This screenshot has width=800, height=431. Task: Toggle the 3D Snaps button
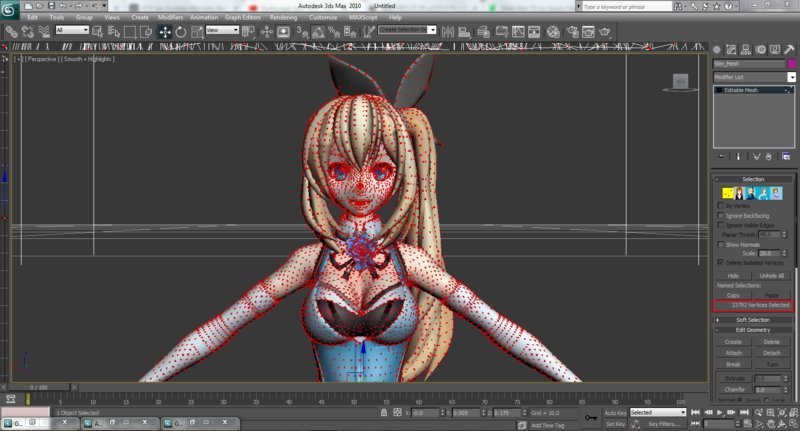click(x=302, y=33)
